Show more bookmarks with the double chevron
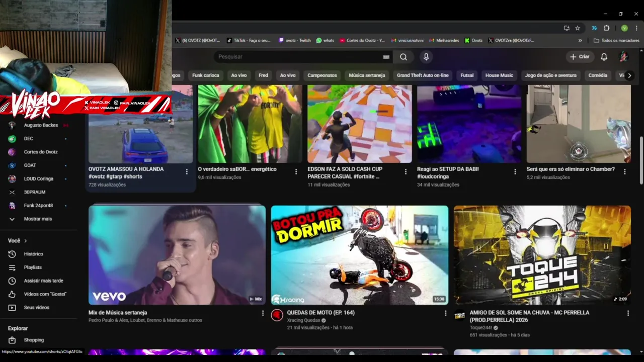The image size is (644, 362). coord(580,40)
